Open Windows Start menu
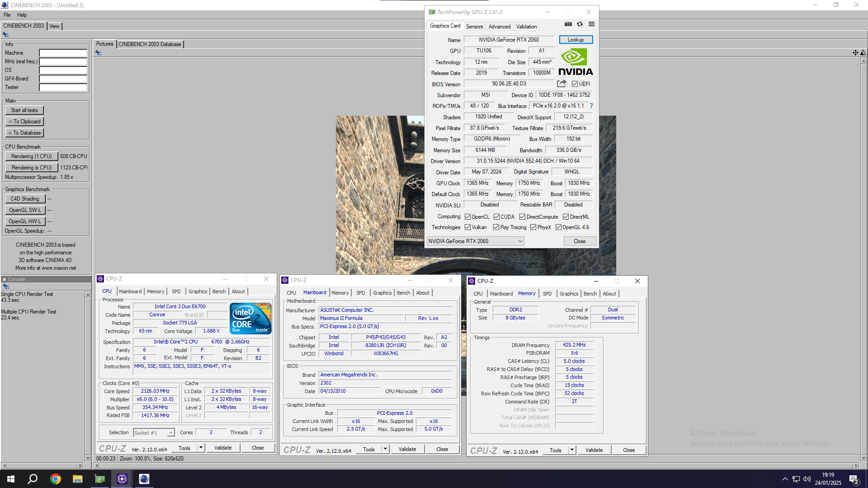Viewport: 868px width, 488px height. pyautogui.click(x=11, y=479)
